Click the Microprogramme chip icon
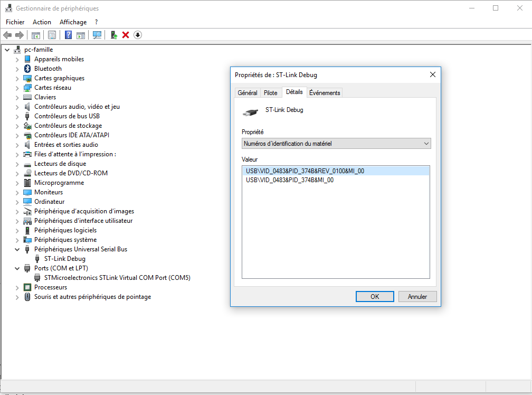The width and height of the screenshot is (532, 395). coord(27,183)
